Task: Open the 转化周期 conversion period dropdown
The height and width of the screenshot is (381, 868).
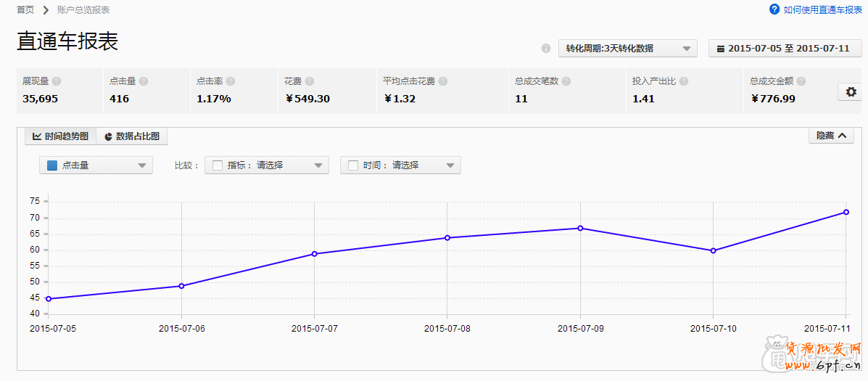Action: click(x=627, y=49)
